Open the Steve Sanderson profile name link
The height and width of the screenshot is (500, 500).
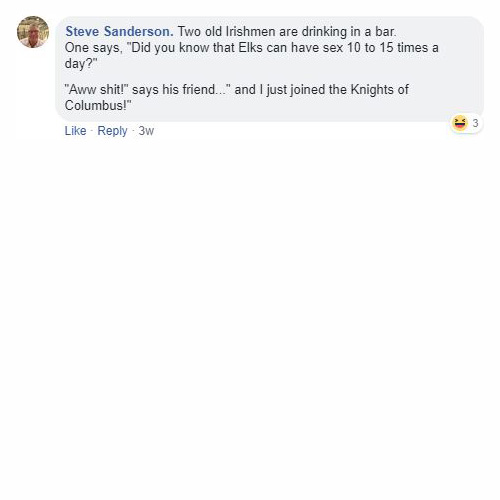tap(119, 32)
